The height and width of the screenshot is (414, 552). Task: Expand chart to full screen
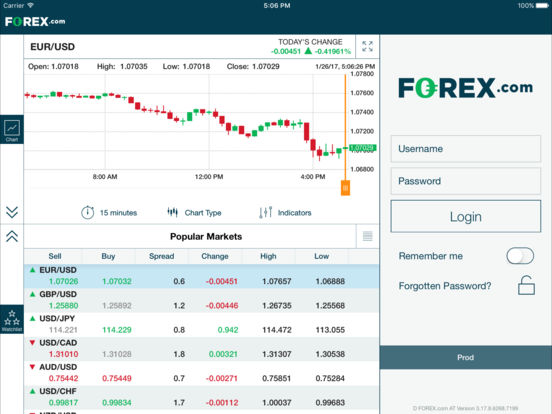tap(367, 46)
